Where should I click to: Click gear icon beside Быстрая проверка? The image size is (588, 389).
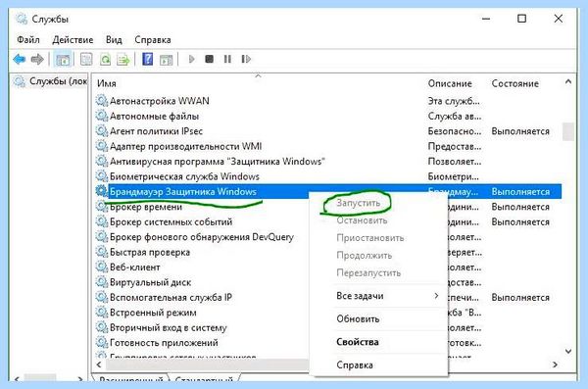[101, 252]
